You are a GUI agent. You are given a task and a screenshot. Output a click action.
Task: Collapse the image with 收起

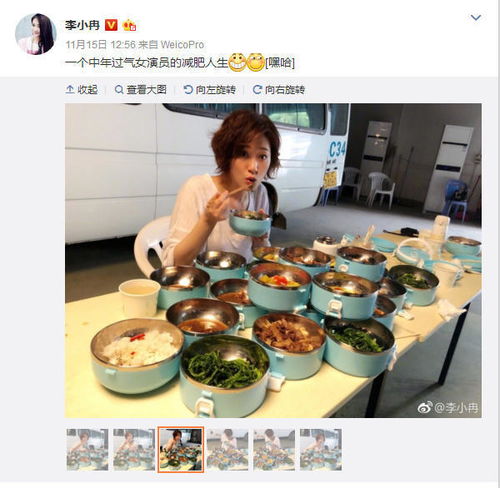click(x=82, y=89)
